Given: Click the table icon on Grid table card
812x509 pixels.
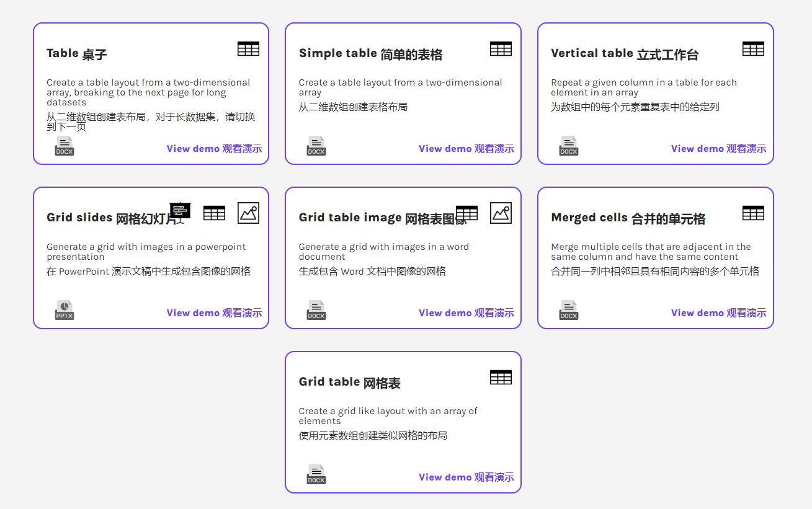Looking at the screenshot, I should 501,378.
